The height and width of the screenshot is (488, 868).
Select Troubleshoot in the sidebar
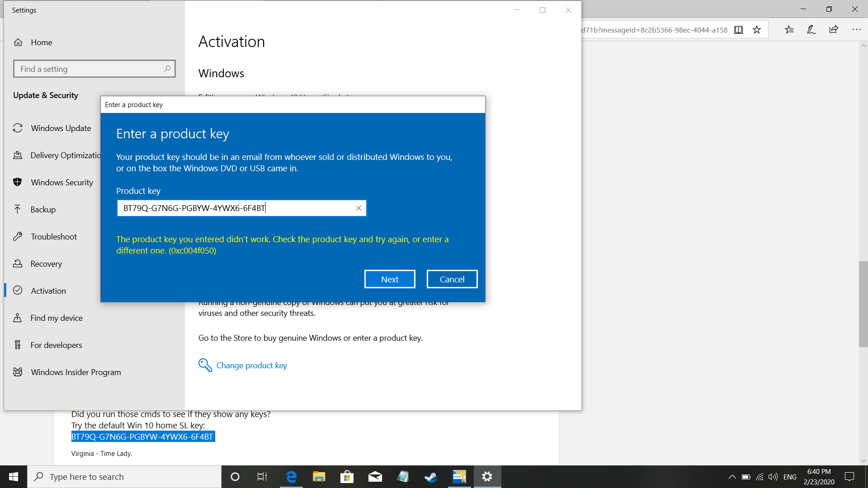(x=54, y=237)
